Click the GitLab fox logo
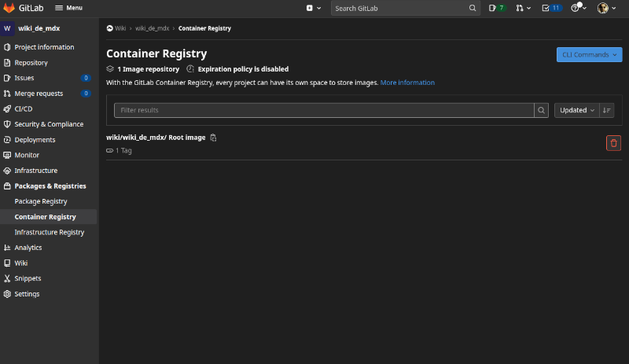The width and height of the screenshot is (629, 364). pos(9,8)
